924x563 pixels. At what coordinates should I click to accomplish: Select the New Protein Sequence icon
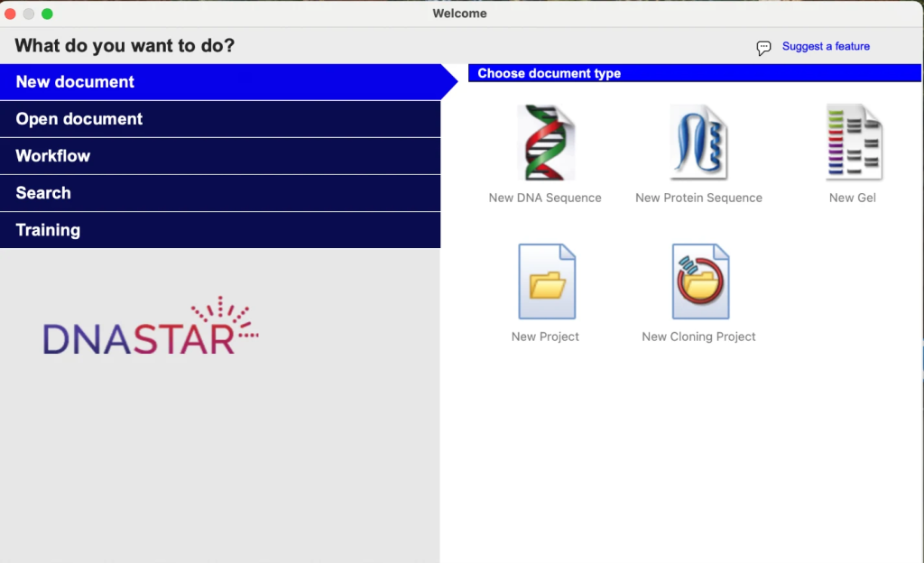pos(699,142)
